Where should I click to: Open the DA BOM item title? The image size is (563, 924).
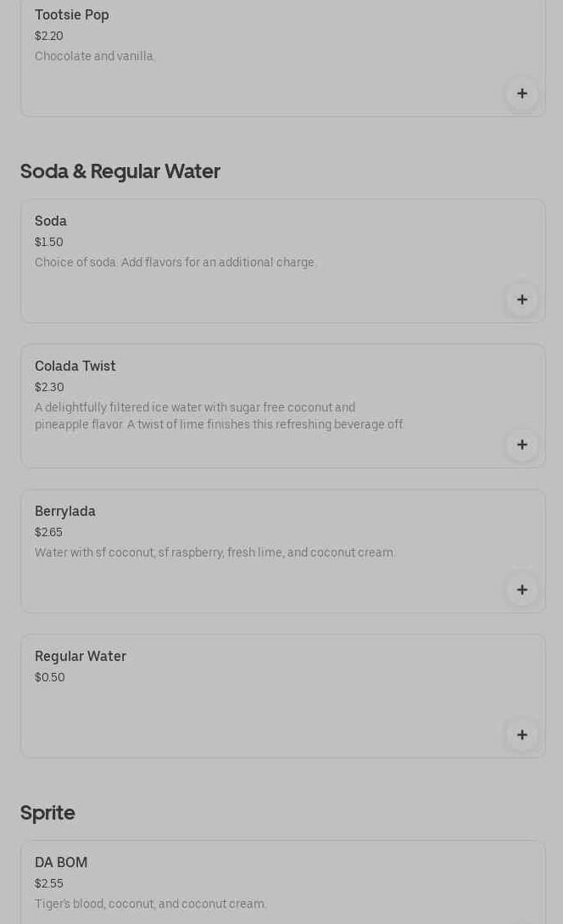coord(61,863)
